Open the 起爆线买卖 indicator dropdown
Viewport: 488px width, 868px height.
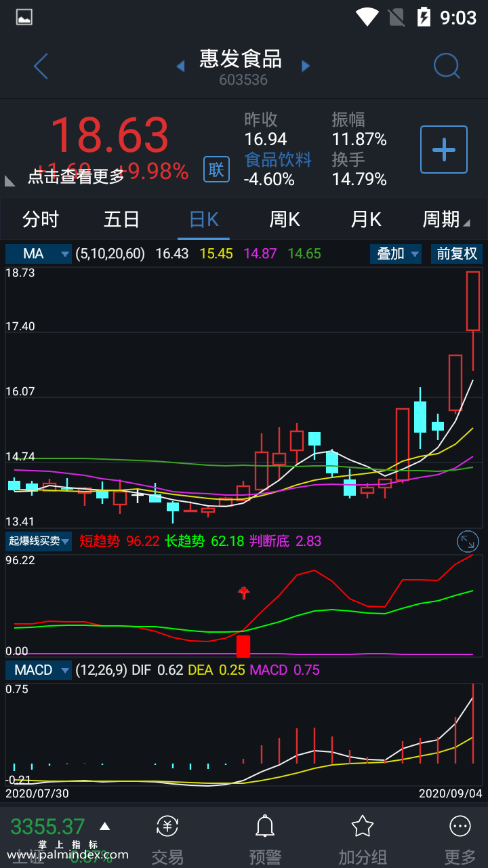tap(39, 541)
